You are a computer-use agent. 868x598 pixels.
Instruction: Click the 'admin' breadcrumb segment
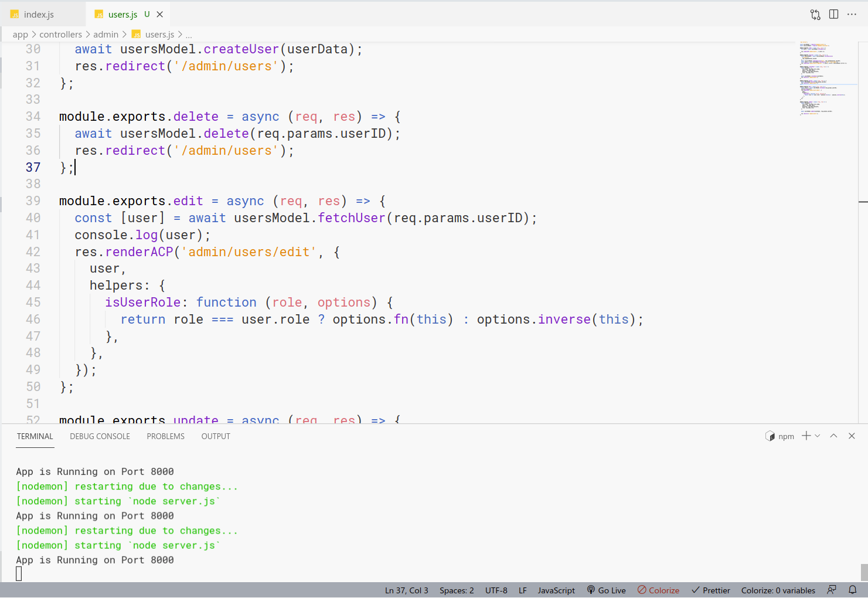pyautogui.click(x=106, y=35)
